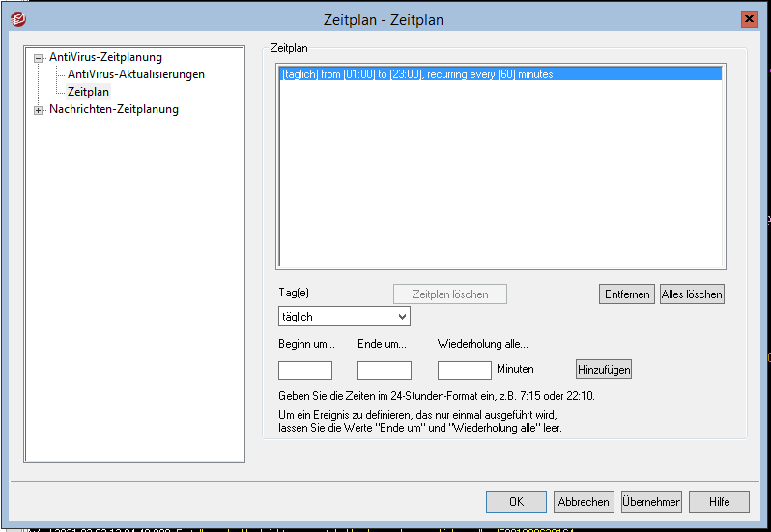Image resolution: width=771 pixels, height=532 pixels.
Task: Click the MDaemon app icon in title bar
Action: [x=18, y=19]
